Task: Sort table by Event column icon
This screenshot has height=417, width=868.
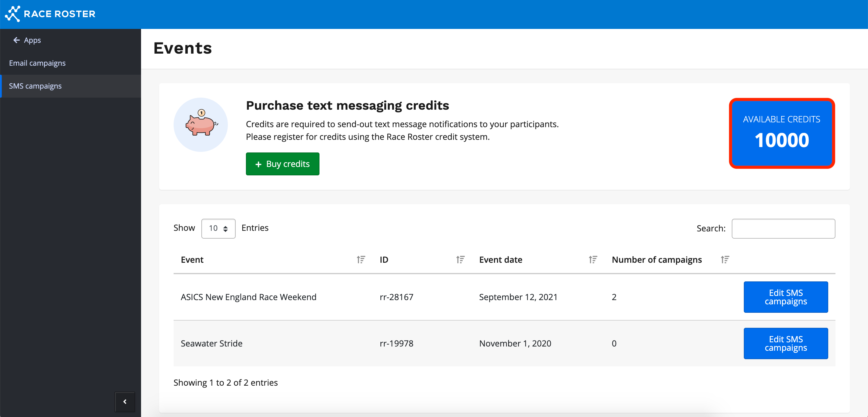Action: [360, 259]
